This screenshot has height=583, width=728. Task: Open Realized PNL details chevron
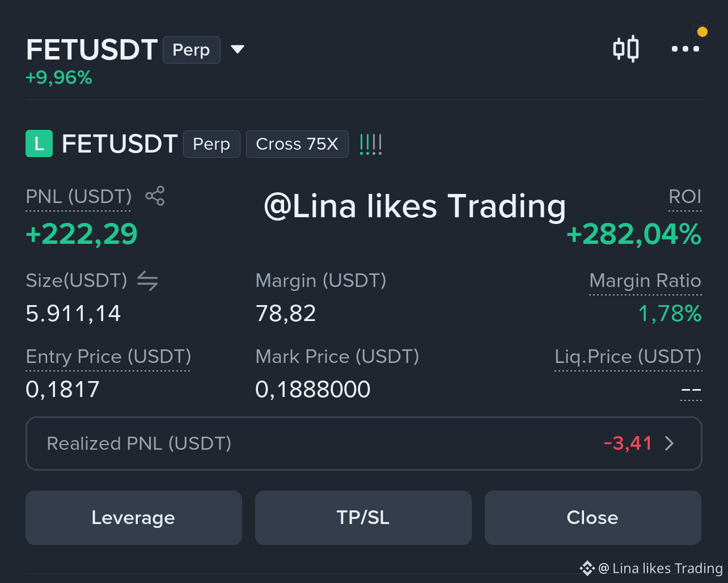click(669, 443)
